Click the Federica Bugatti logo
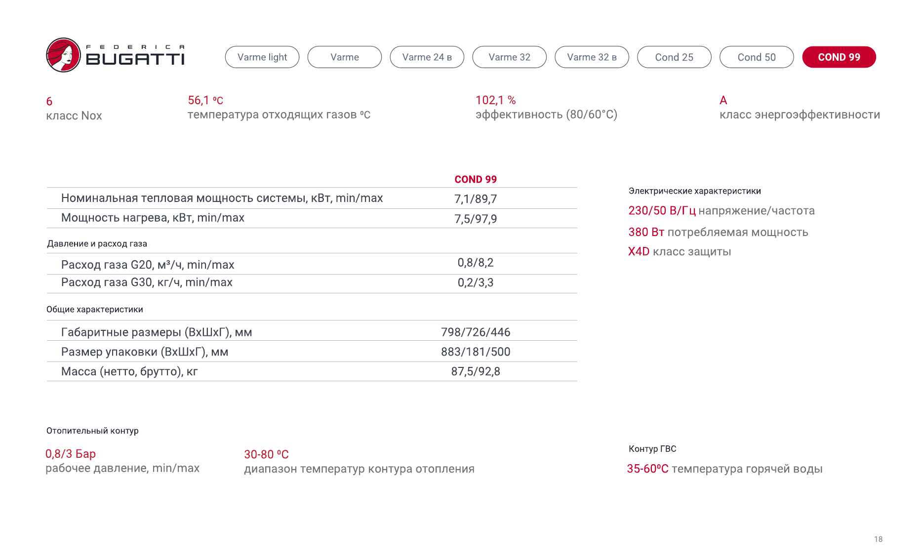Image resolution: width=924 pixels, height=560 pixels. 115,55
